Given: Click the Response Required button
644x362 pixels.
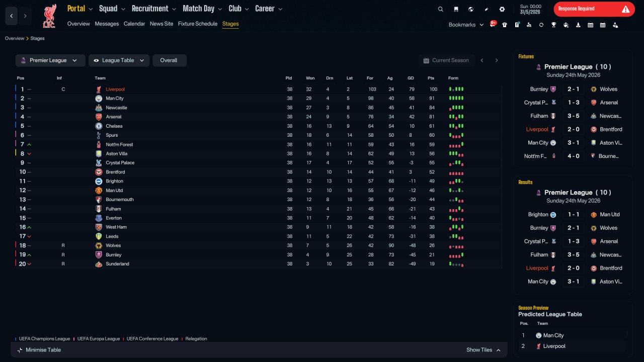Looking at the screenshot, I should 594,9.
